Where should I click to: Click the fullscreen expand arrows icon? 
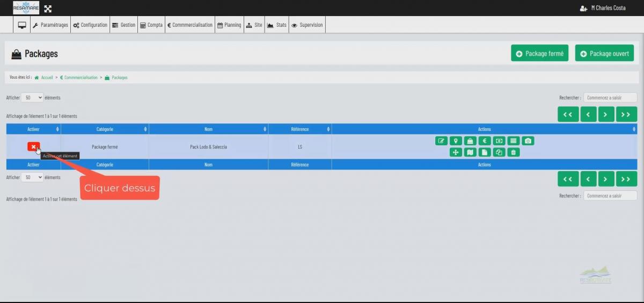(48, 9)
